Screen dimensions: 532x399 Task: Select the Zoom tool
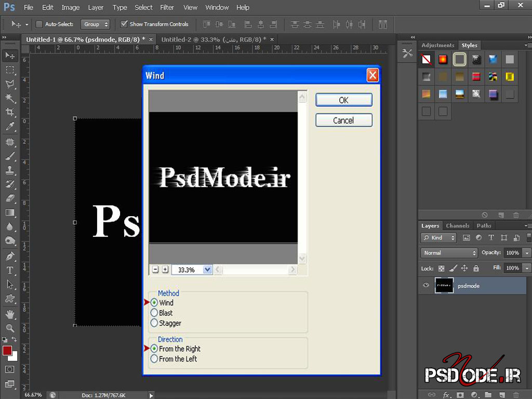10,328
